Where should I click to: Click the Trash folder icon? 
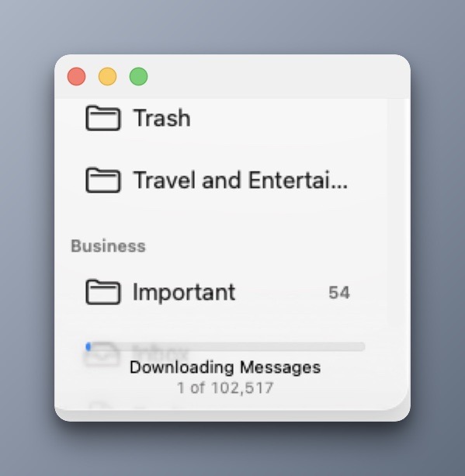[x=103, y=118]
